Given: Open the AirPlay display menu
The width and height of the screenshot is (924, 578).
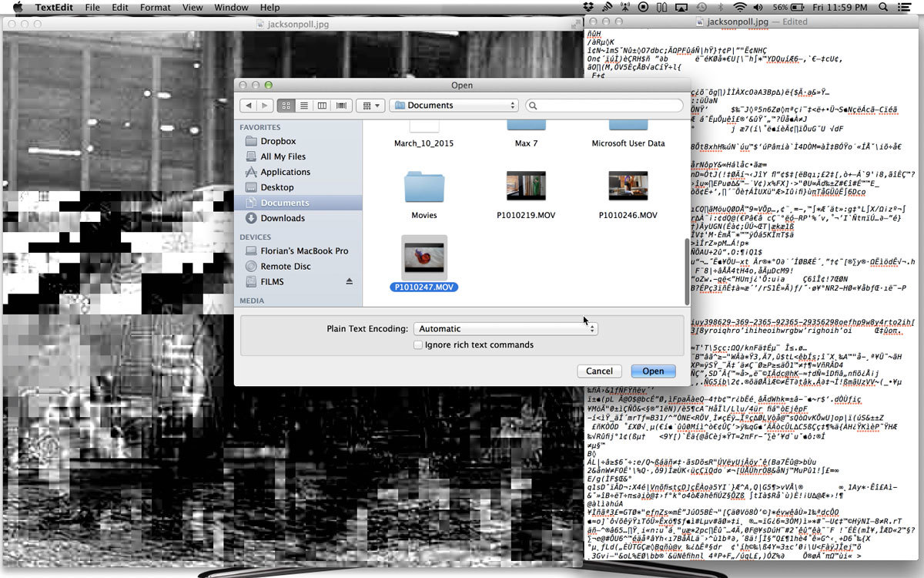Looking at the screenshot, I should (x=682, y=8).
